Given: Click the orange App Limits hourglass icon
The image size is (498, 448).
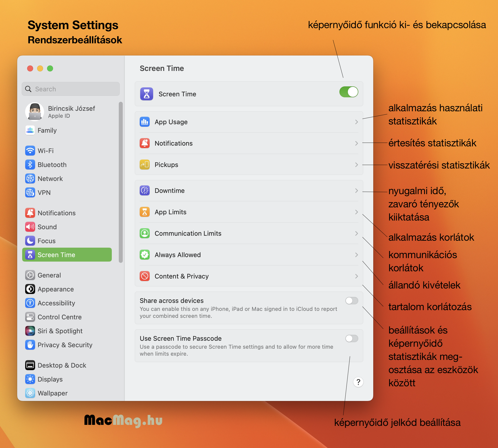Looking at the screenshot, I should point(145,212).
